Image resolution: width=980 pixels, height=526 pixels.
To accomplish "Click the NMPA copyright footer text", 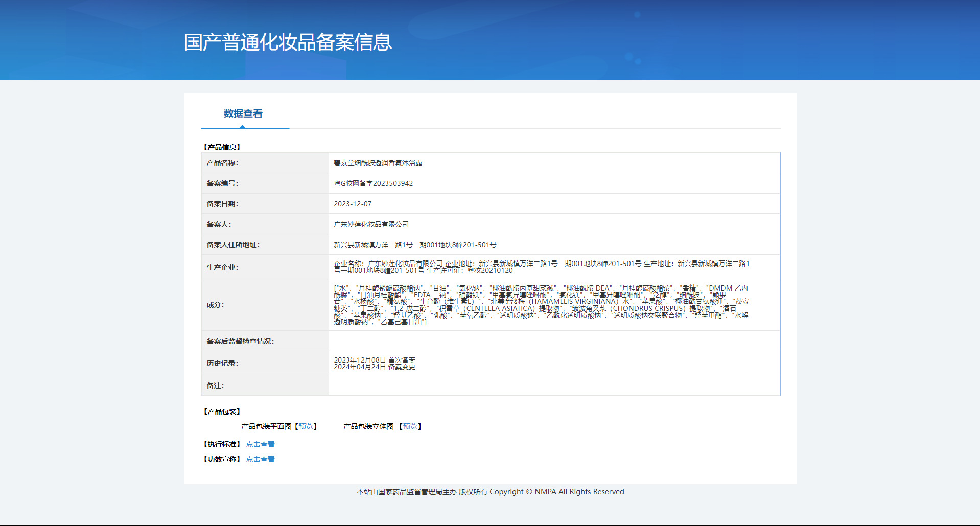I will tap(490, 492).
